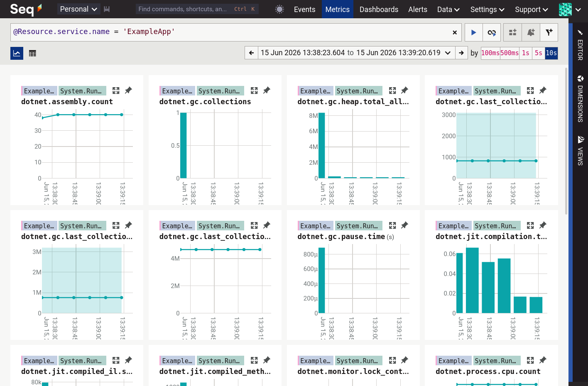
Task: Pin the dotnet.jit.compilation.t chart
Action: (x=543, y=225)
